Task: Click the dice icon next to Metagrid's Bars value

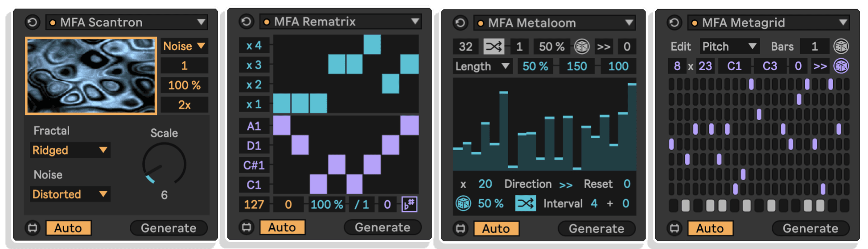Action: [841, 46]
